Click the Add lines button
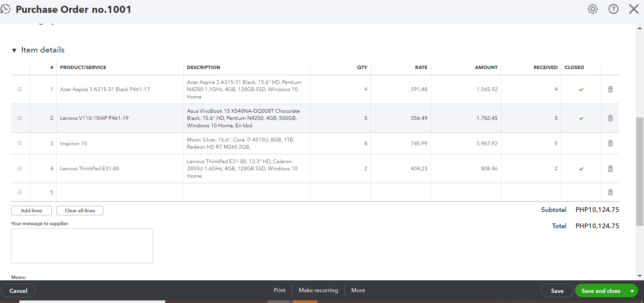The width and height of the screenshot is (644, 303). [31, 211]
